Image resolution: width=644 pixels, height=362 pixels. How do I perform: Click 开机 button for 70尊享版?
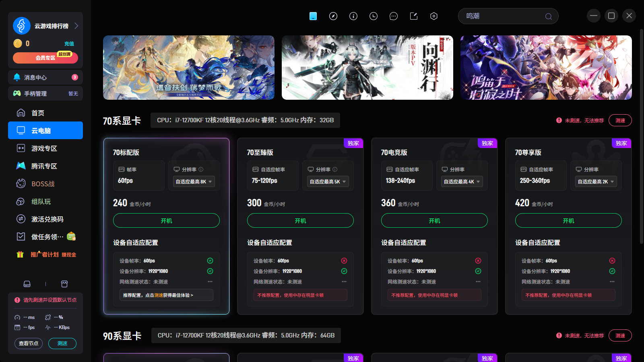(x=568, y=220)
